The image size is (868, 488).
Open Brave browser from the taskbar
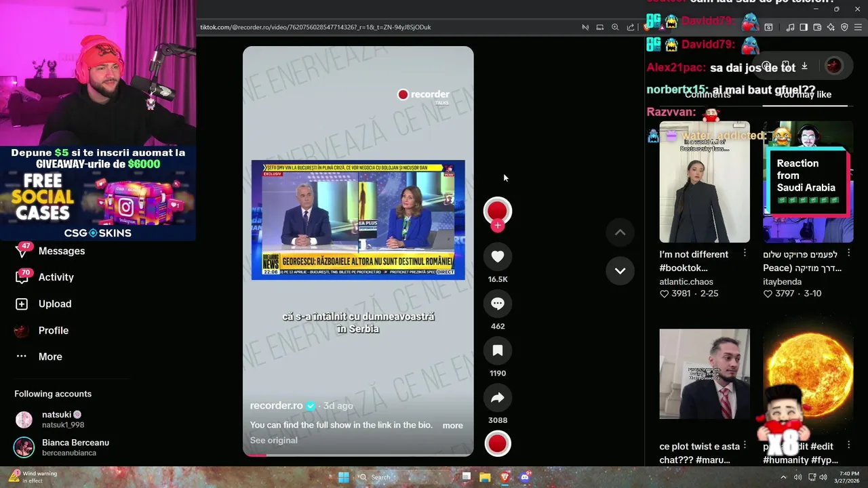(505, 477)
